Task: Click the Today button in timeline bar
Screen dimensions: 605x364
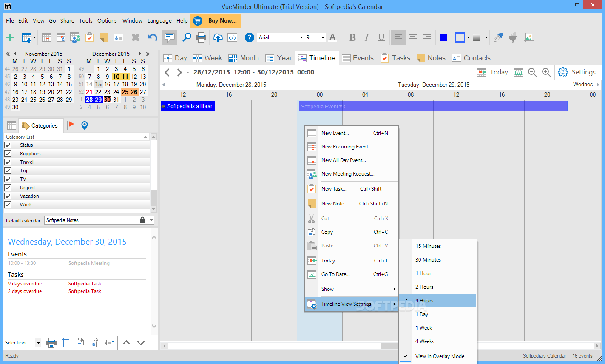Action: point(493,72)
